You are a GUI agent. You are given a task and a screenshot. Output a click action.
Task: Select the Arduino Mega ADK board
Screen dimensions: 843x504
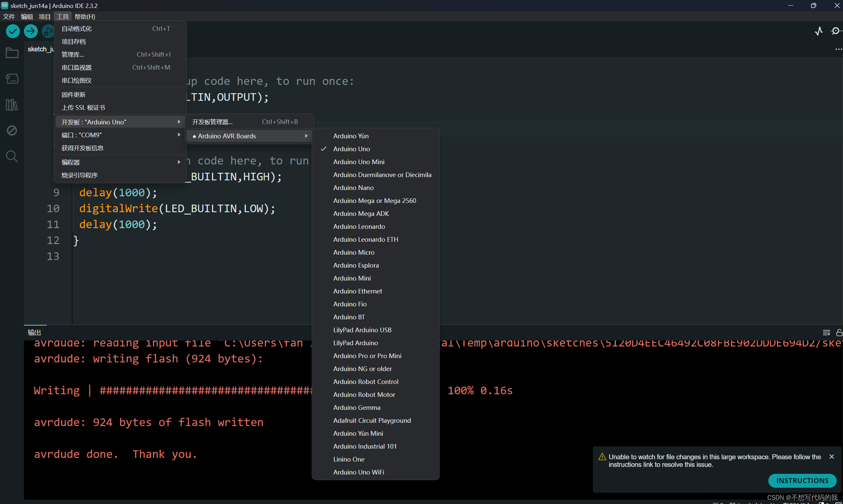point(376,214)
